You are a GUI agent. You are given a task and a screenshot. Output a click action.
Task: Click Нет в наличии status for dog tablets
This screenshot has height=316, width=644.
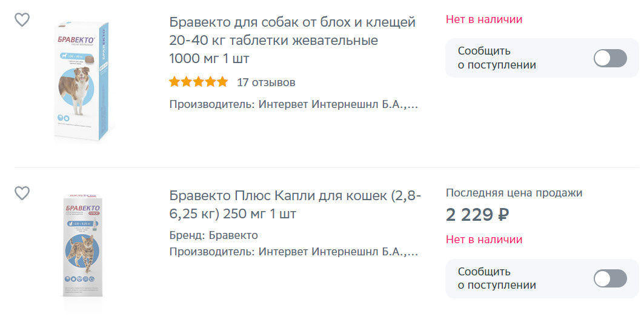click(x=484, y=19)
